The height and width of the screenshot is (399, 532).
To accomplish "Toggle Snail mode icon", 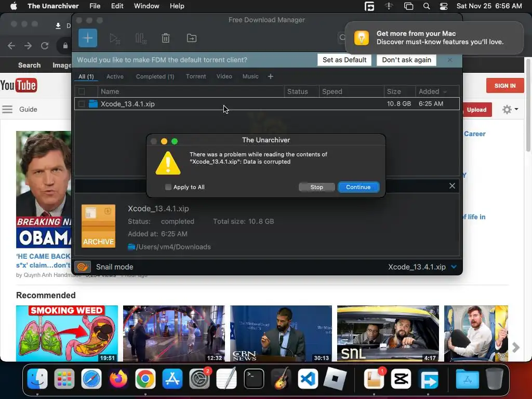I will click(x=83, y=267).
